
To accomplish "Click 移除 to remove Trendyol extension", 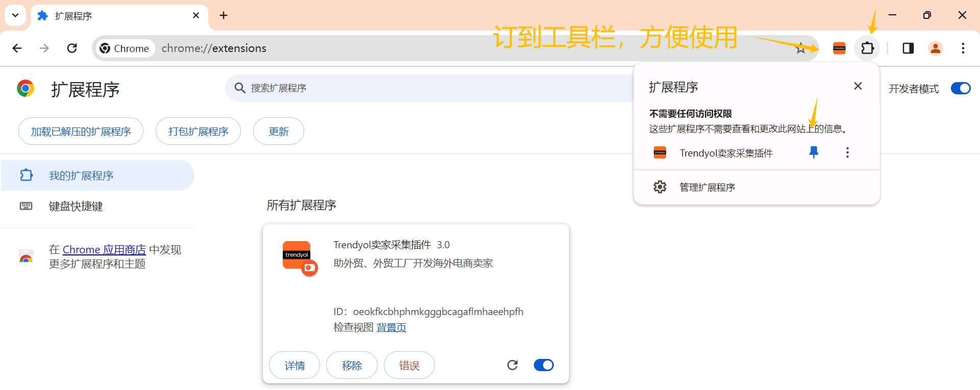I will pos(352,365).
